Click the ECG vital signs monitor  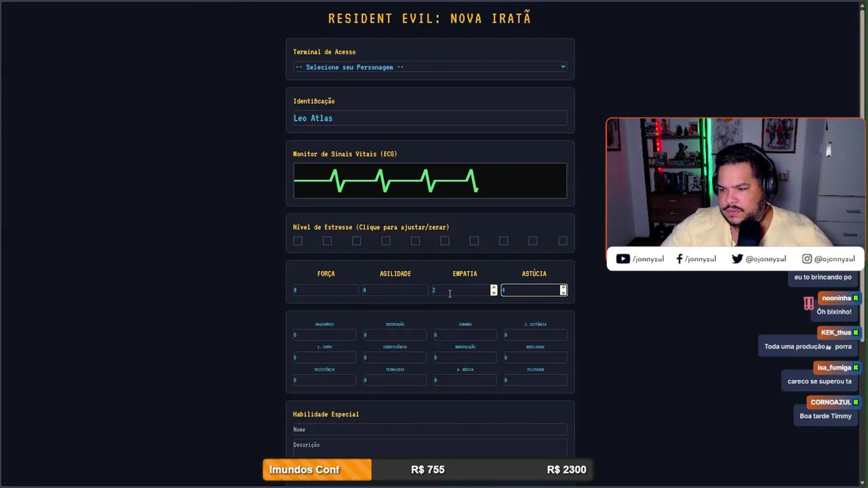point(430,181)
